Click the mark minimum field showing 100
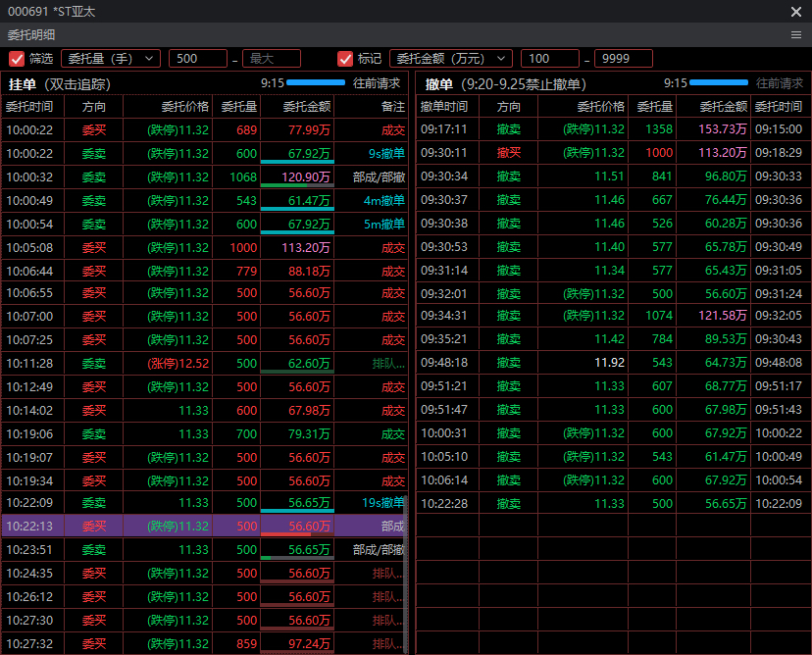Screen dimensions: 812x655 [549, 59]
